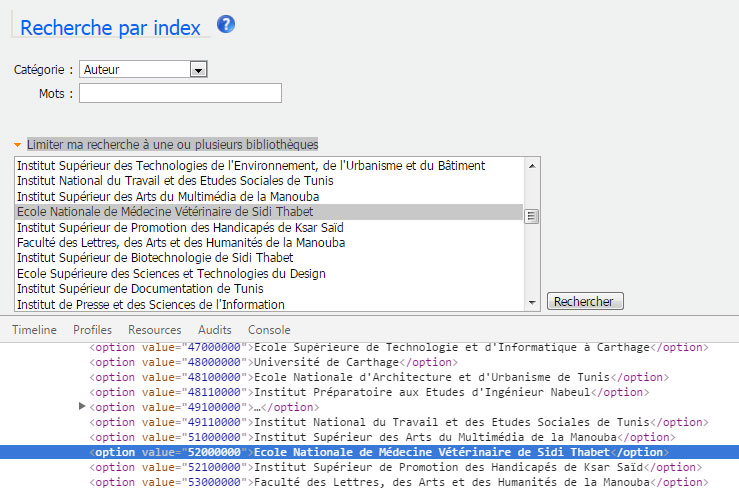Select Institut Supérieur de Documentation de Tunis option
This screenshot has width=739, height=492.
pyautogui.click(x=269, y=288)
